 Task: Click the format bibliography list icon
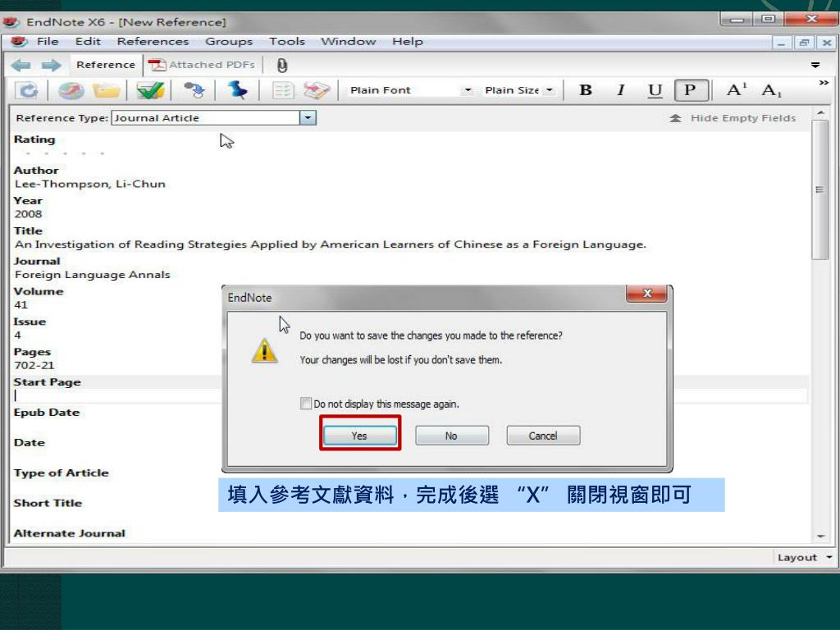click(282, 90)
